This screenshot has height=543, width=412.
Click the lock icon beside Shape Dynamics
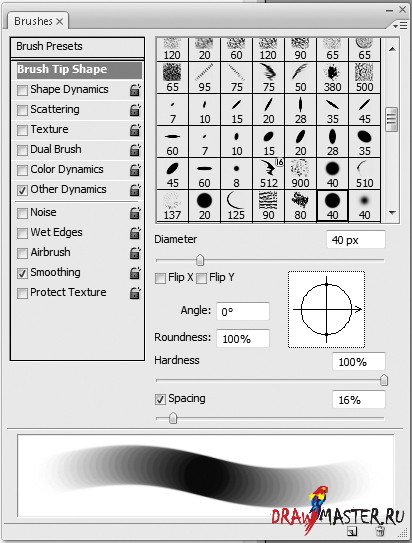[x=135, y=90]
